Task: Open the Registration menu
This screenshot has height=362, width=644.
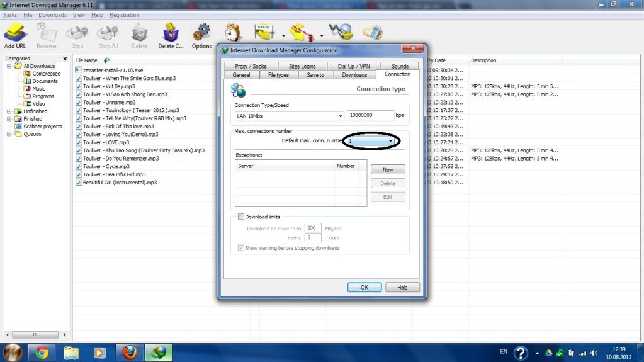Action: click(125, 14)
